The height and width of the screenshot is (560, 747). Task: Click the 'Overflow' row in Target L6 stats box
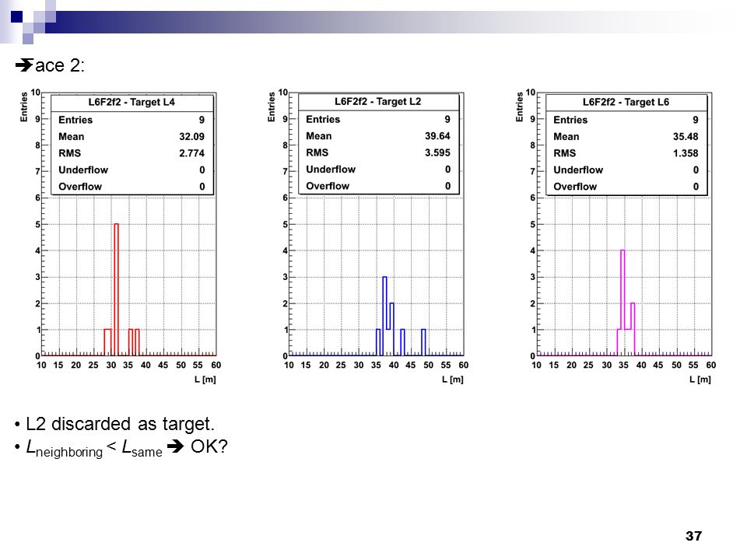626,187
